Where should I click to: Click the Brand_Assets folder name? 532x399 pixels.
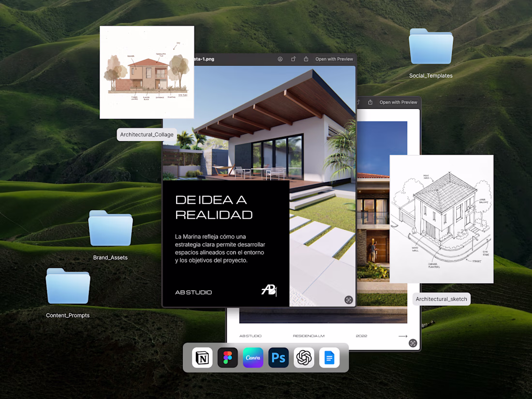coord(110,257)
